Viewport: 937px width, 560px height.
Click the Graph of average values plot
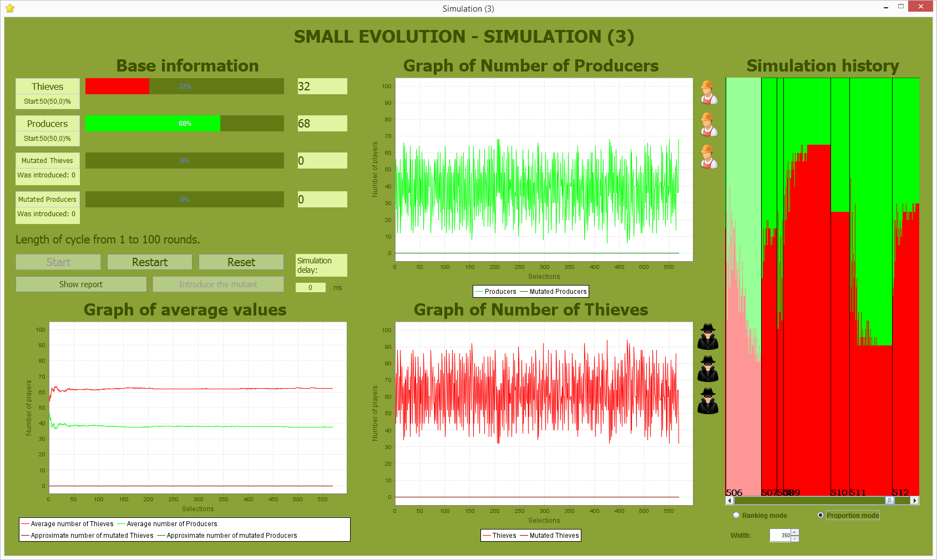tap(198, 408)
